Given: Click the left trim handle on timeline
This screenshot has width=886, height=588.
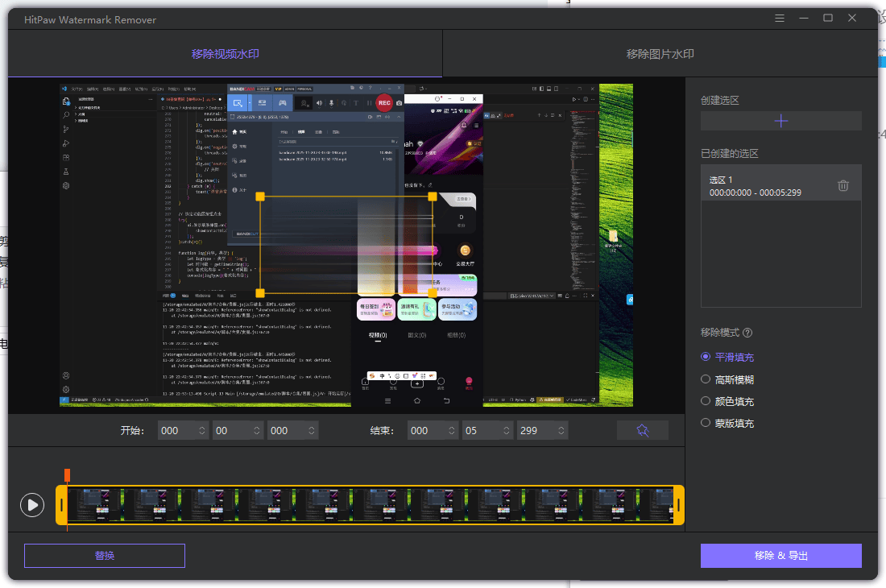Looking at the screenshot, I should tap(61, 505).
